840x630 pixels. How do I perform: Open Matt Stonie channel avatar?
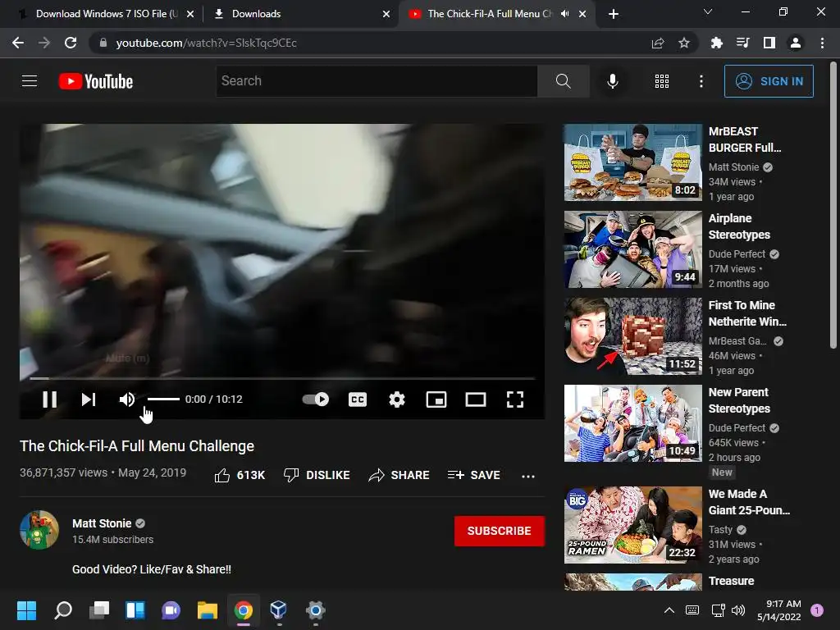pyautogui.click(x=39, y=530)
